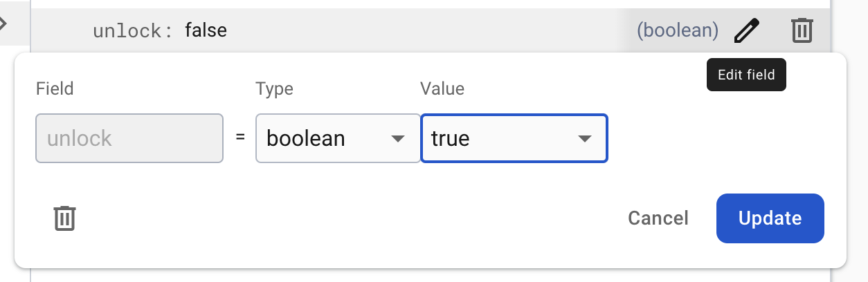Click the (boolean) type label in the row
The width and height of the screenshot is (868, 282).
tap(678, 30)
